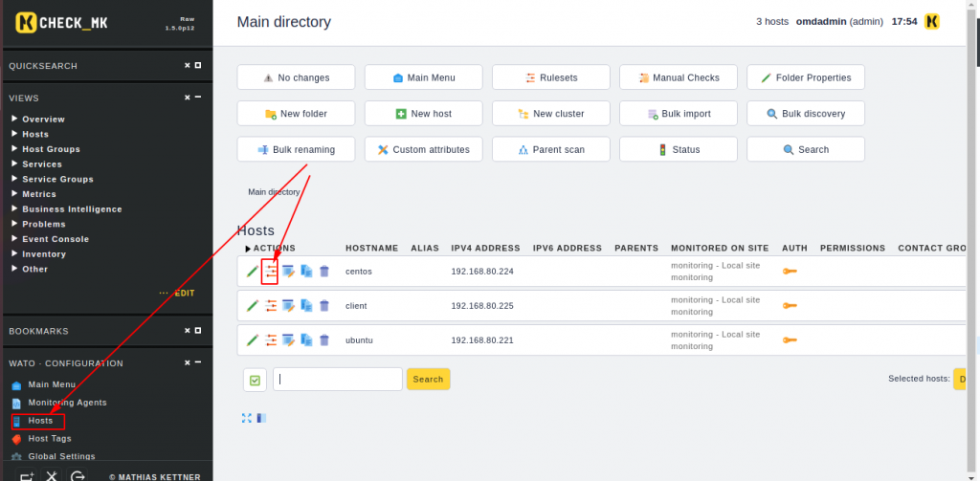Close the Quicksearch snapin
The image size is (980, 481).
click(187, 66)
